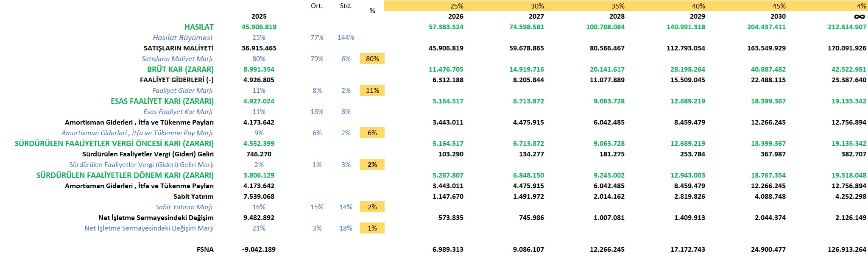Click the 25% growth rate above 2026
This screenshot has height=278, width=868.
(457, 6)
